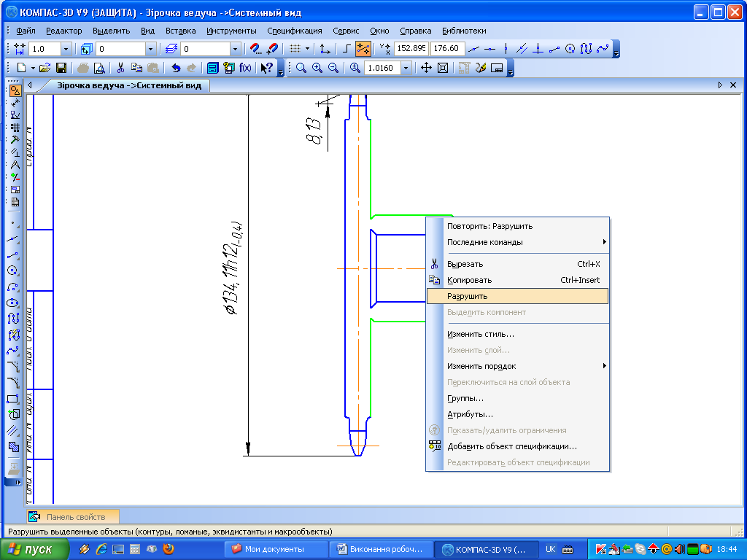
Task: Select the Pan (move view) cross-arrow icon
Action: point(427,68)
